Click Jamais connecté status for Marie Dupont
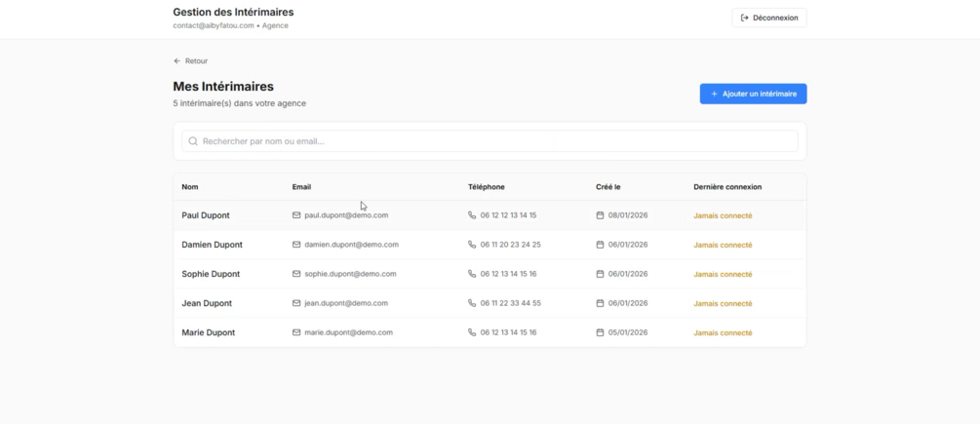 [x=723, y=332]
